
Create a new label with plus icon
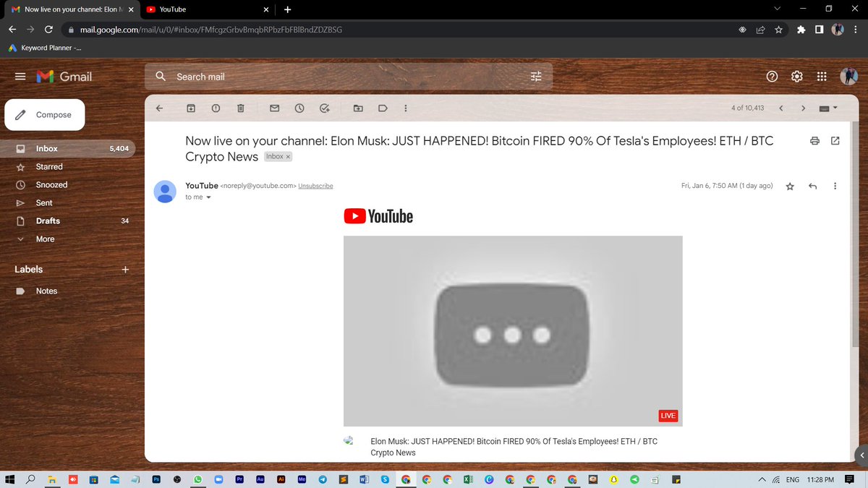click(125, 269)
